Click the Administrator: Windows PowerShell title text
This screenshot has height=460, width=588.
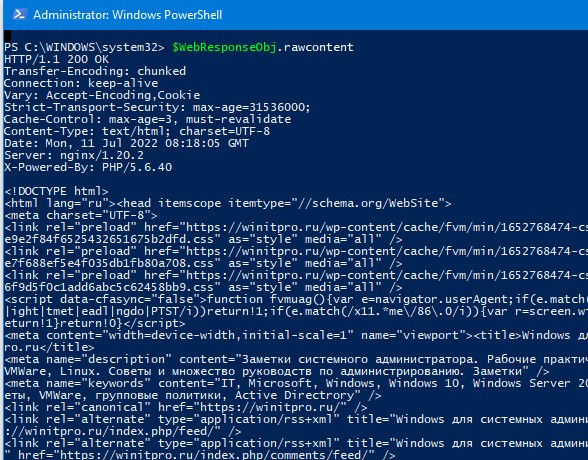pyautogui.click(x=128, y=15)
